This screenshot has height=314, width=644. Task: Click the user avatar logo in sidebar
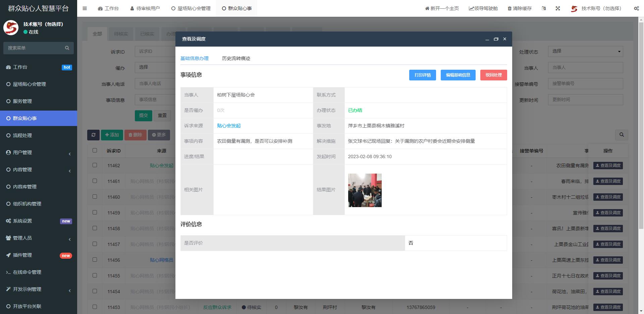(11, 28)
